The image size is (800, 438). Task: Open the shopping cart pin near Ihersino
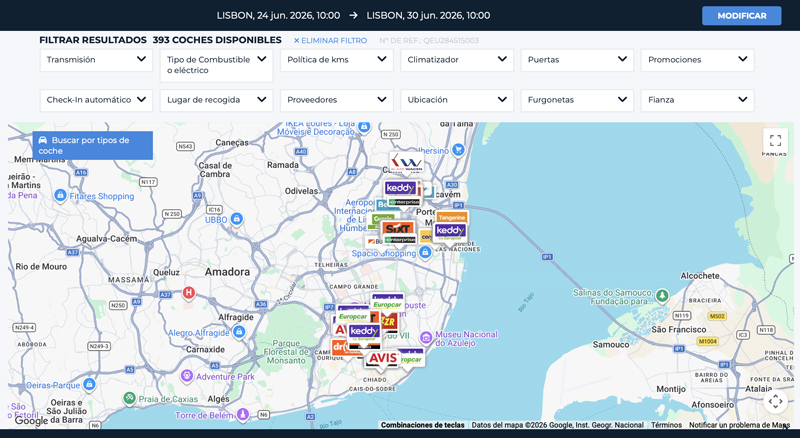tap(458, 150)
